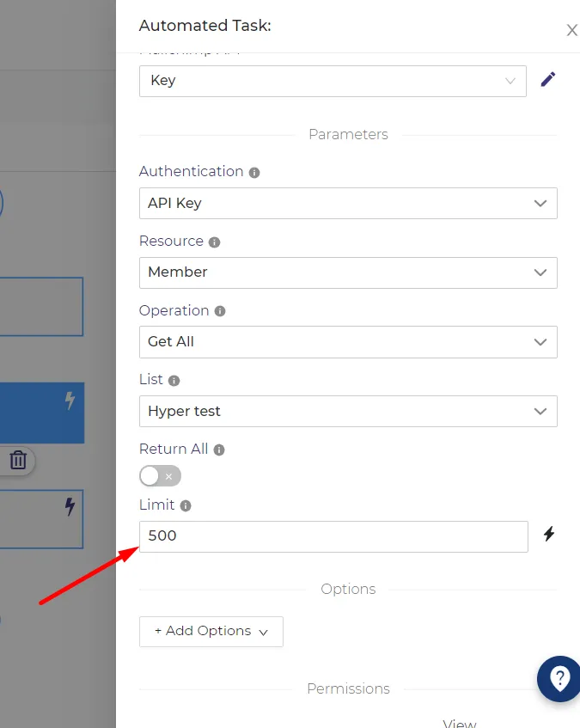This screenshot has height=728, width=580.
Task: Open the Operation dropdown showing Get All
Action: (348, 342)
